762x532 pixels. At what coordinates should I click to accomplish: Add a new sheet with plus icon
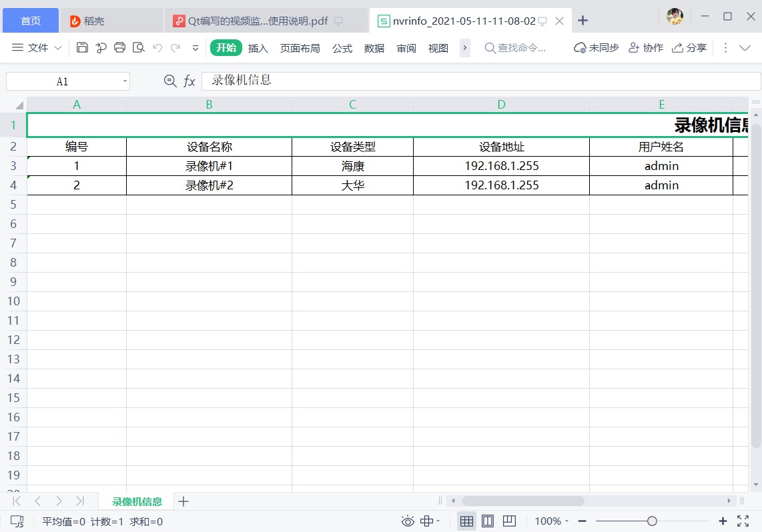pos(183,501)
